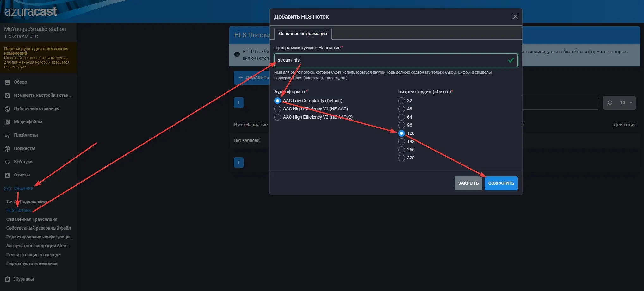This screenshot has height=291, width=644.
Task: Click the Podcasts icon in sidebar
Action: point(7,149)
